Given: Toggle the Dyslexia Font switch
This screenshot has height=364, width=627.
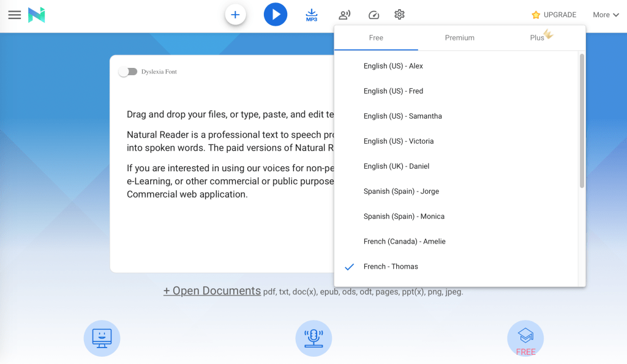Looking at the screenshot, I should pos(128,72).
